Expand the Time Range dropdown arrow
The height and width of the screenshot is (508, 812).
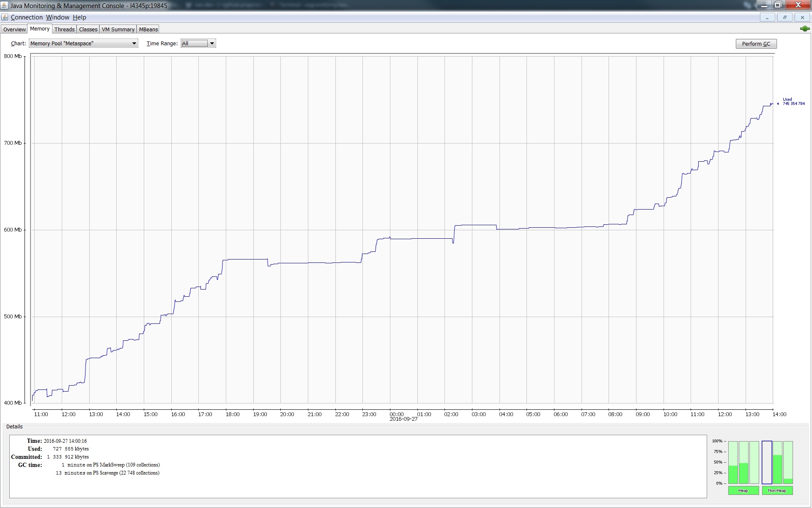(x=212, y=43)
